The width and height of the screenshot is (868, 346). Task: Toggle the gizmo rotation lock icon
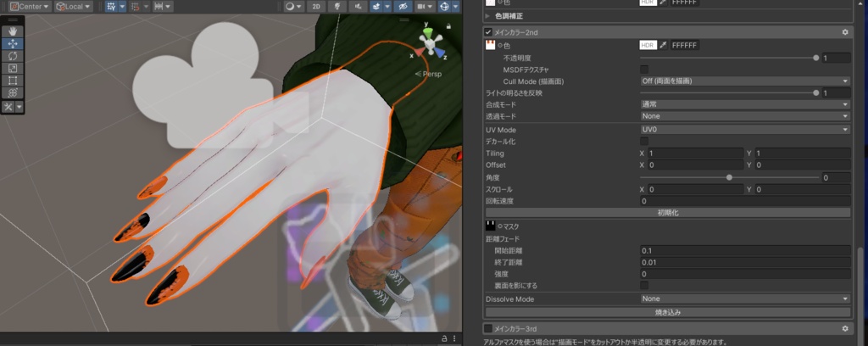[448, 26]
